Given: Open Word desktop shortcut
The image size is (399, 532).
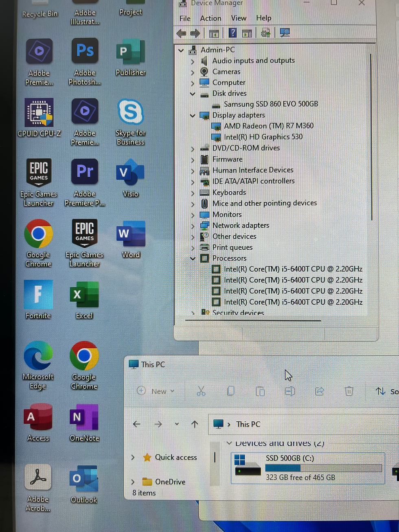Looking at the screenshot, I should click(x=131, y=239).
